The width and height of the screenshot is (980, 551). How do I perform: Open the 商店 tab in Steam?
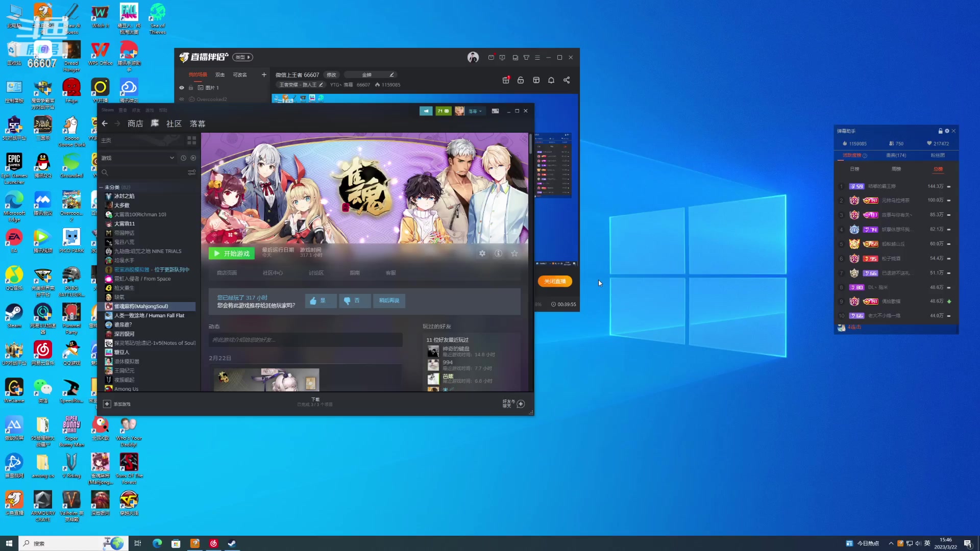click(x=135, y=123)
